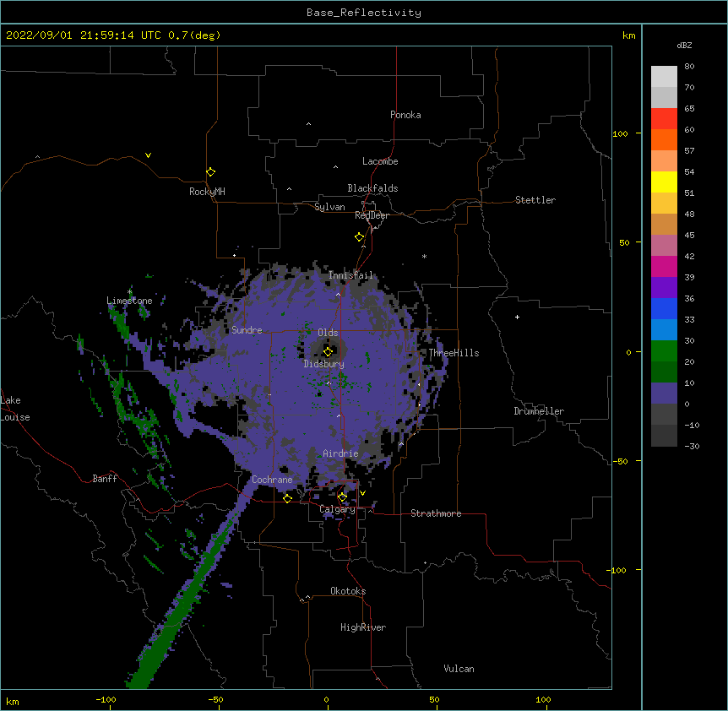The image size is (728, 711).
Task: Select the blue 36 dBZ legend swatch
Action: point(664,308)
